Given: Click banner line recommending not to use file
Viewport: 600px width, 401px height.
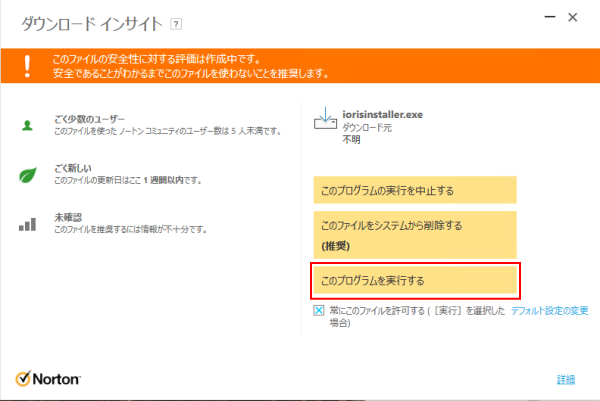Looking at the screenshot, I should click(191, 73).
